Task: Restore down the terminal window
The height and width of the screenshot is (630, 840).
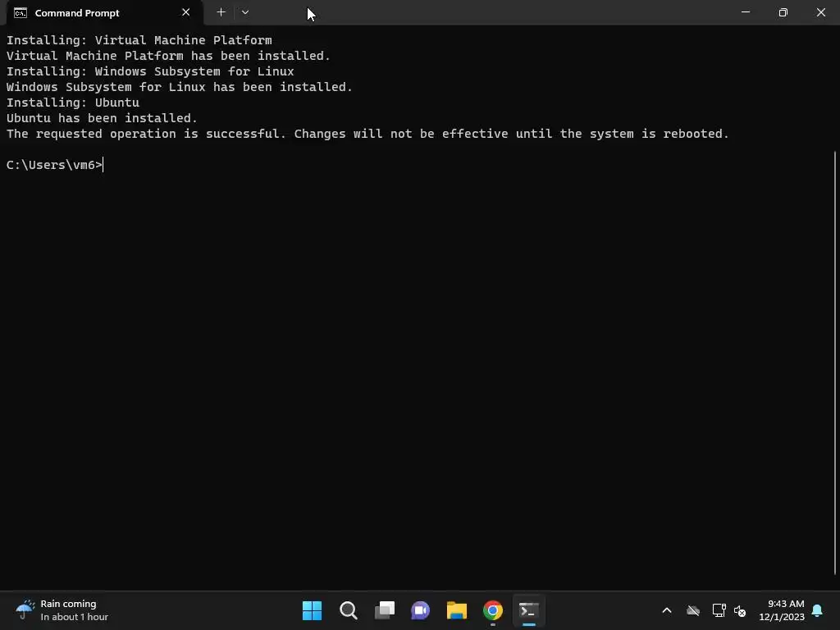Action: [x=783, y=12]
